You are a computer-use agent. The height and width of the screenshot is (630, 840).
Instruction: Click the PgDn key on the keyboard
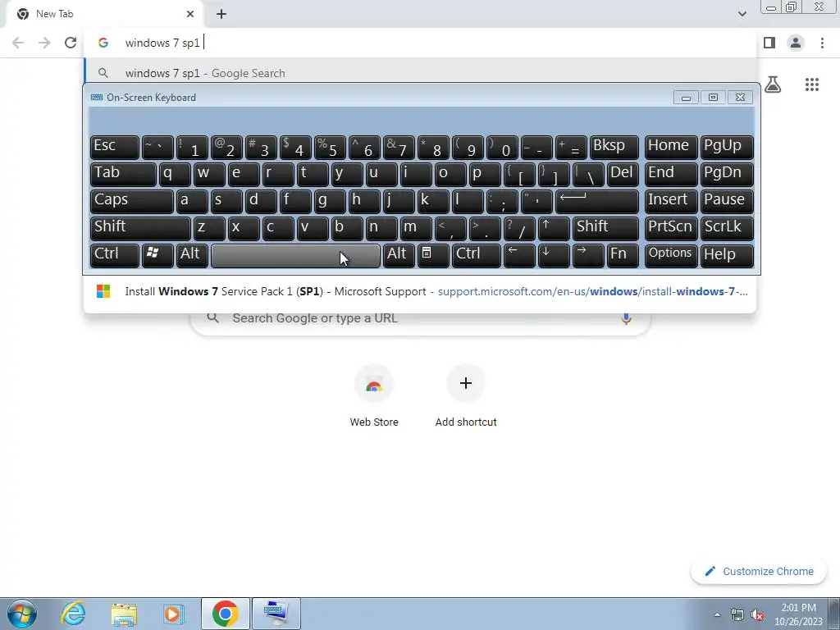(727, 174)
